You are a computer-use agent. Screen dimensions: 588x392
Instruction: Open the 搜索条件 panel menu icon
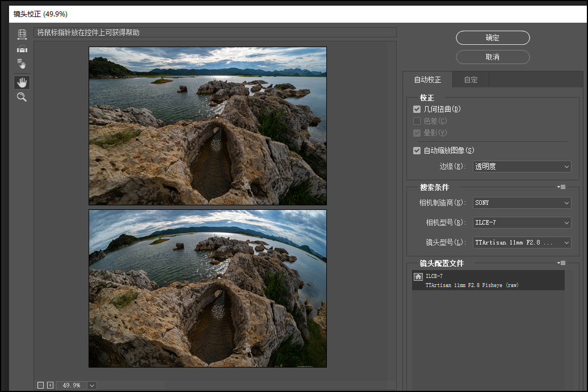tap(561, 187)
